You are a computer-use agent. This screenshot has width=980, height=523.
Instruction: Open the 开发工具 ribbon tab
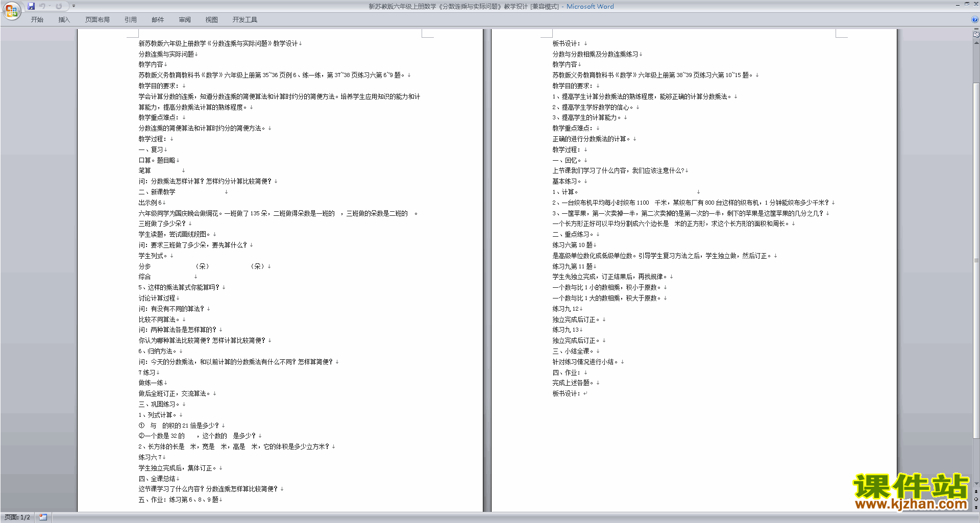(245, 20)
